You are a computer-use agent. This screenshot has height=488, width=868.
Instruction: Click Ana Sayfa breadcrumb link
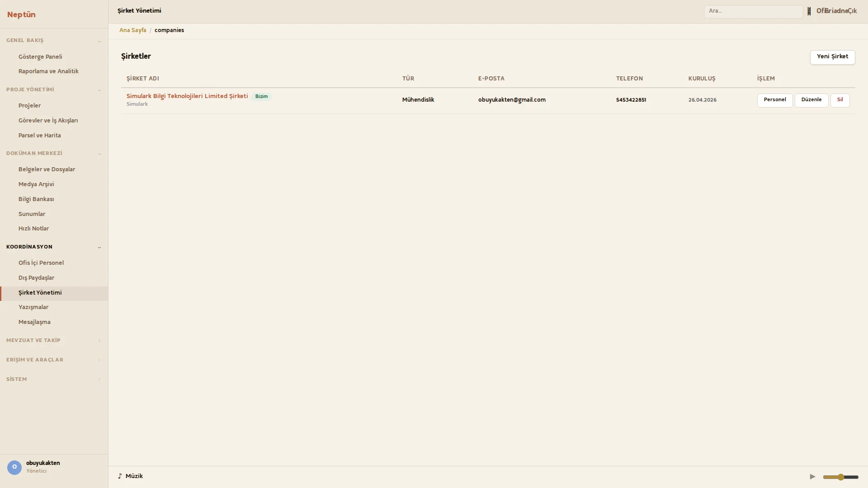[132, 30]
